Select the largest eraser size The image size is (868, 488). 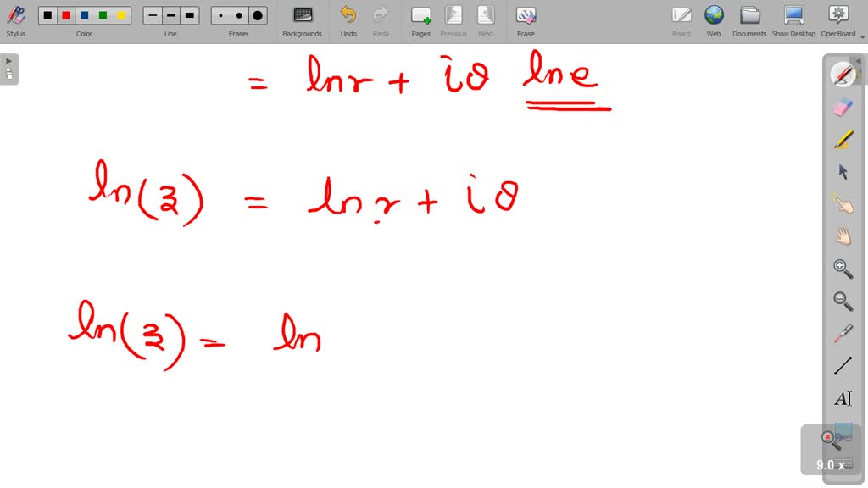pos(259,14)
